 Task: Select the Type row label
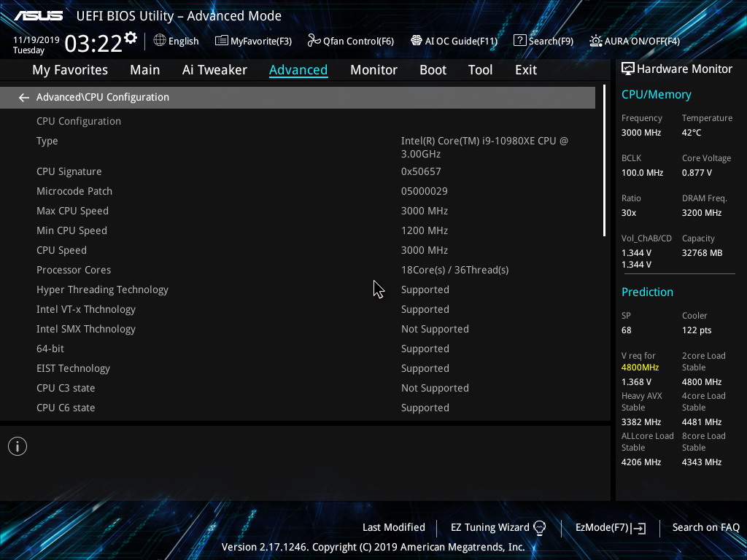point(47,141)
